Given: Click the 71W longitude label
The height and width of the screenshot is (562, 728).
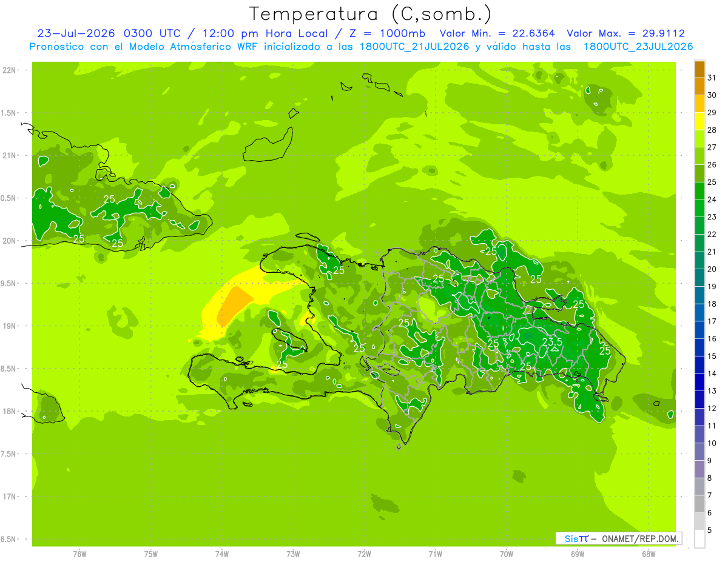Looking at the screenshot, I should (435, 554).
